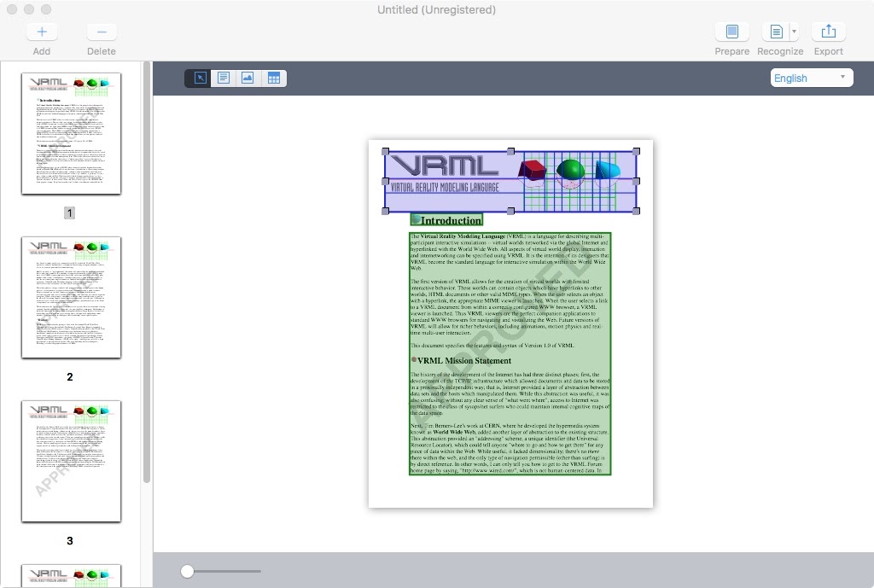Click the large green body text area

click(510, 353)
